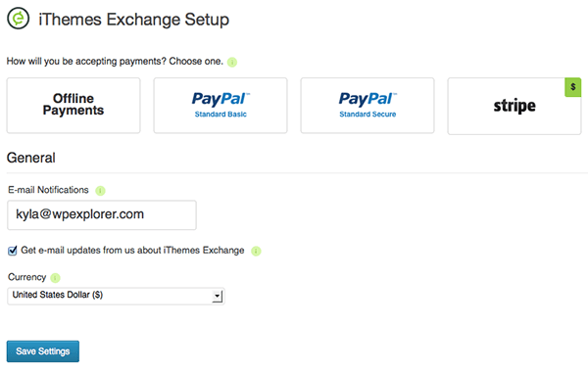Choose the Offline Payments option
Image resolution: width=588 pixels, height=372 pixels.
(73, 106)
